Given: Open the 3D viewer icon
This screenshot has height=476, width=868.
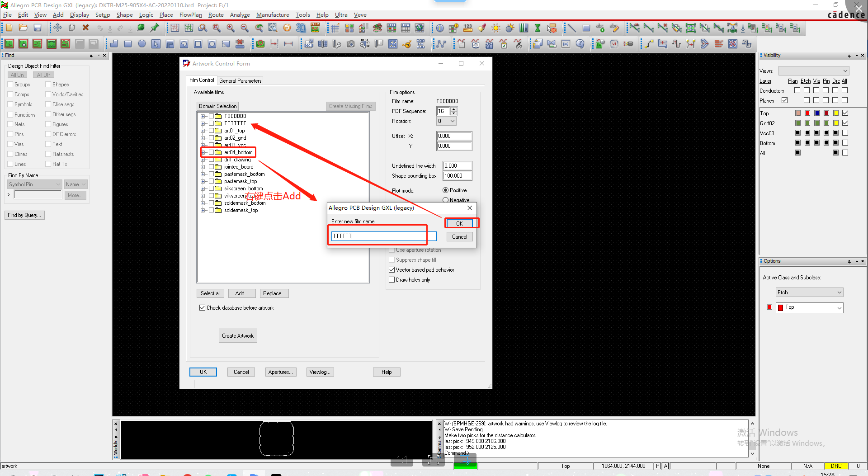Looking at the screenshot, I should [x=301, y=28].
